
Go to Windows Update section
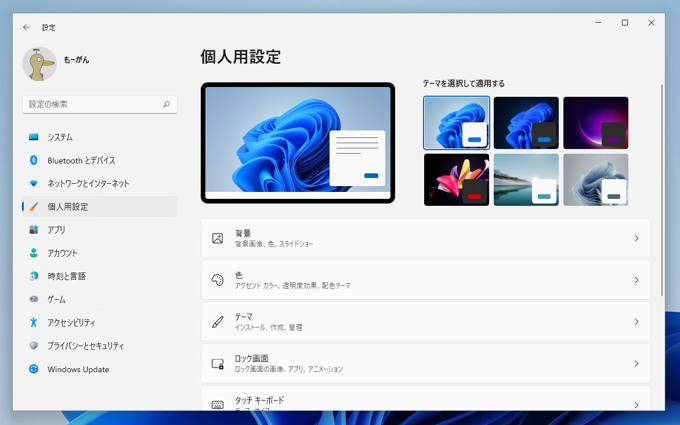(x=100, y=369)
